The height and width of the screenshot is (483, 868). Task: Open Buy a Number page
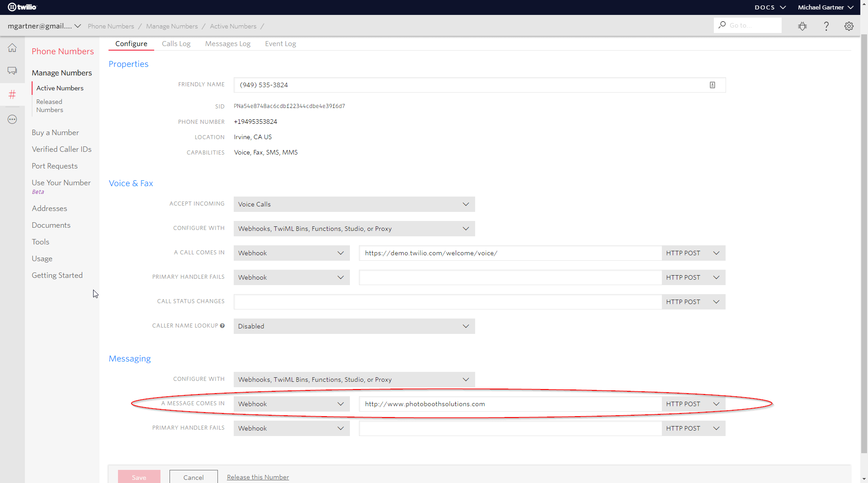[55, 132]
